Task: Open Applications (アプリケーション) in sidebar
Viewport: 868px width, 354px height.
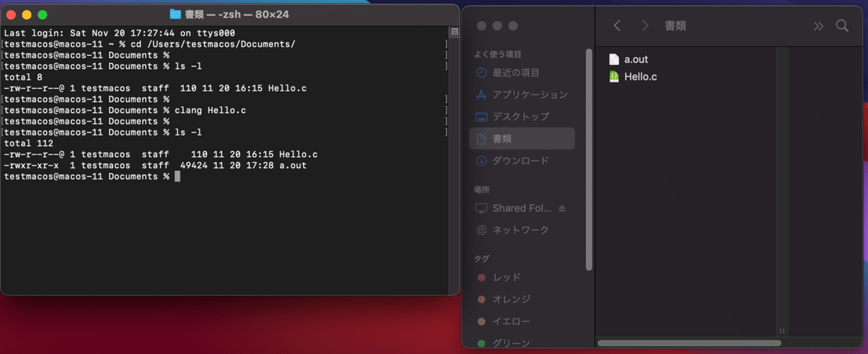Action: point(522,95)
